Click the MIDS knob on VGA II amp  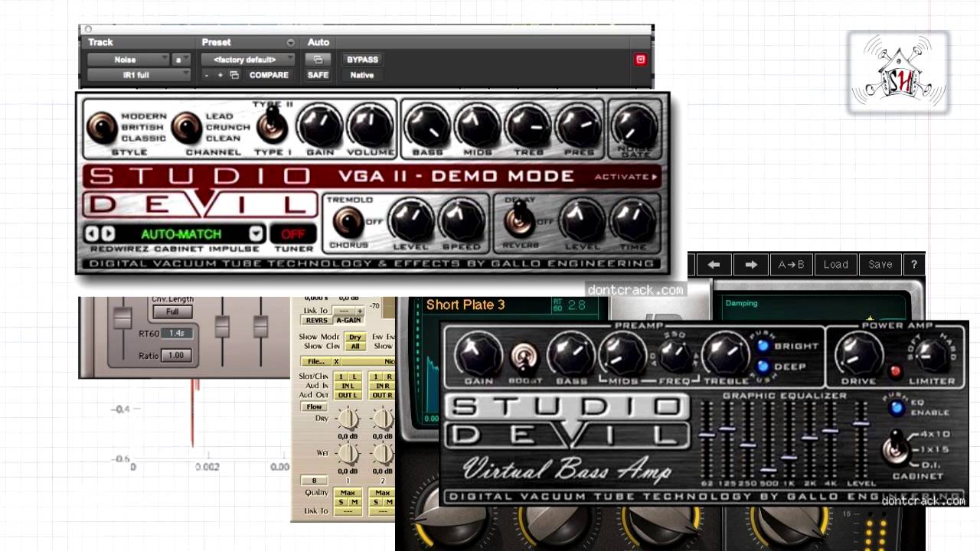pos(478,126)
